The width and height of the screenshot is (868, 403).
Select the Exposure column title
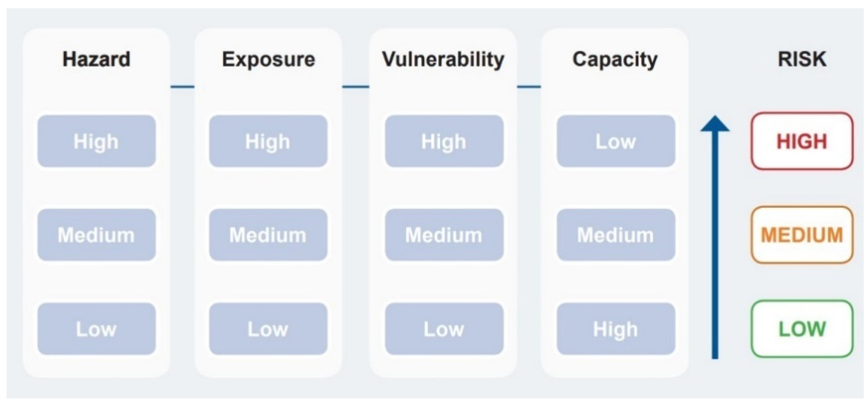[268, 59]
